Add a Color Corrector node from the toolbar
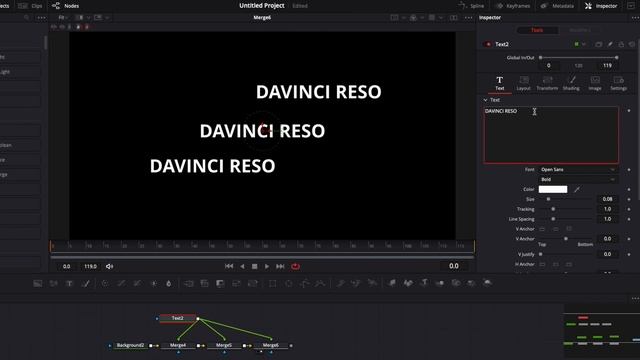The height and width of the screenshot is (360, 640). click(105, 283)
